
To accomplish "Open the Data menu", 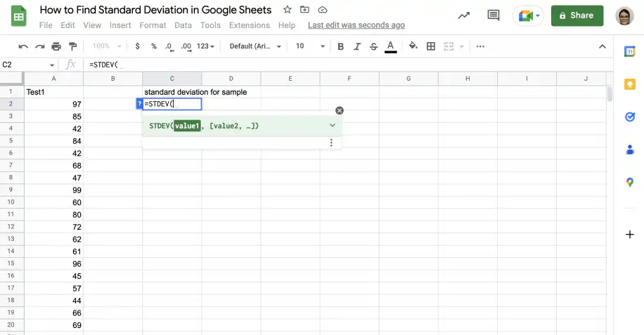I will 183,25.
